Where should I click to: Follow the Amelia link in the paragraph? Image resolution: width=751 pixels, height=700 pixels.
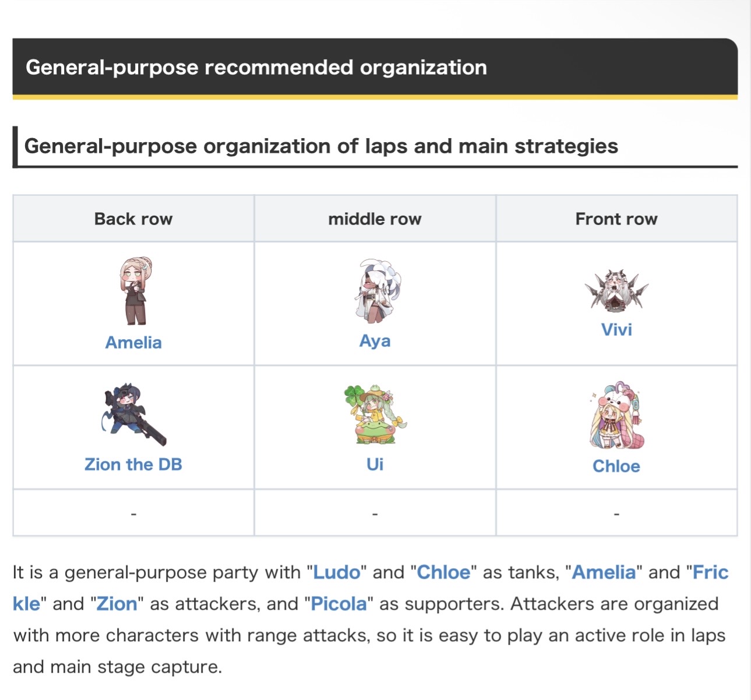[604, 572]
